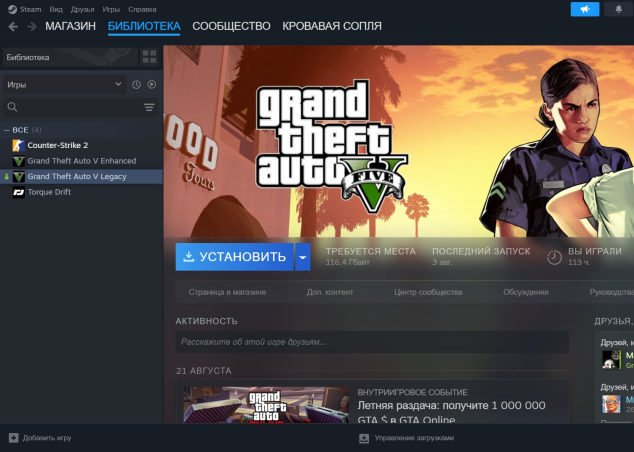Viewport: 634px width, 452px height.
Task: Select Grand Theft Auto V Enhanced
Action: 81,161
